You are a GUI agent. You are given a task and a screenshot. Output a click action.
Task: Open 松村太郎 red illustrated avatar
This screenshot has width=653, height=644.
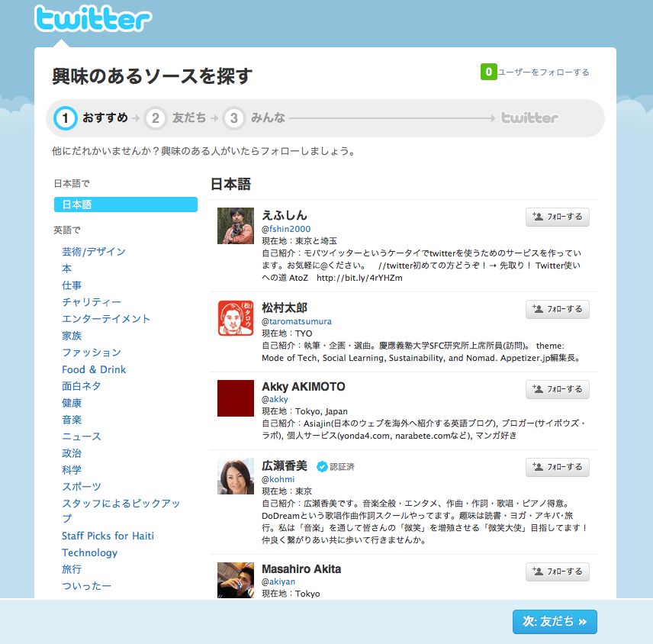[236, 318]
